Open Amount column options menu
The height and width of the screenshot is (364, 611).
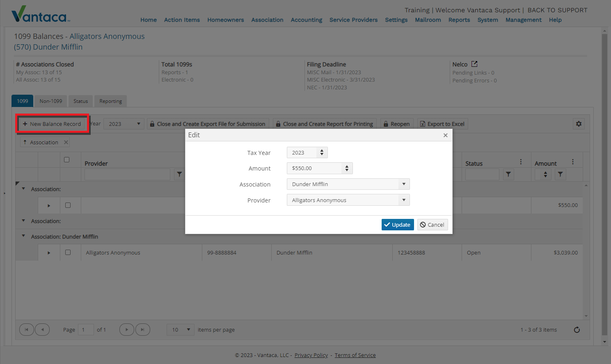[x=573, y=162]
